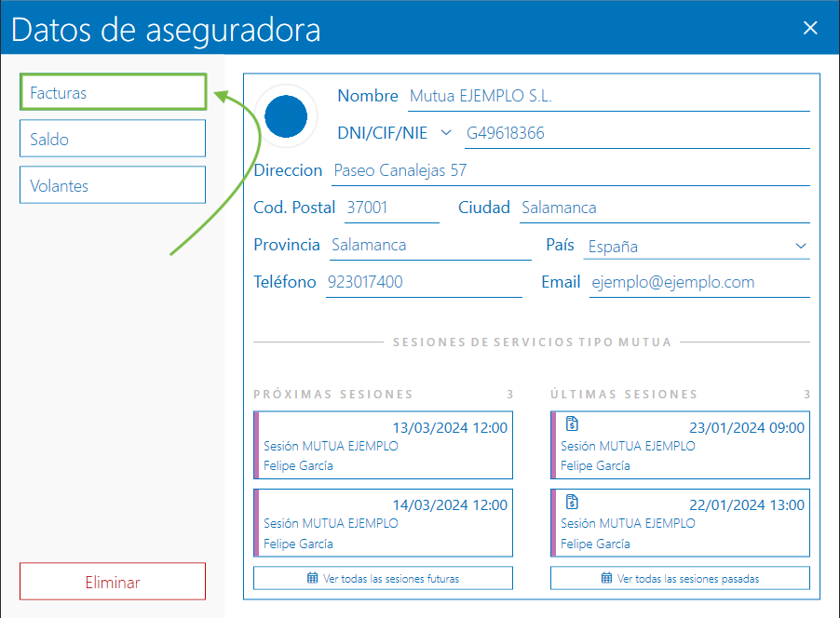Select the 14/03/2024 upcoming session card
Screen dimensions: 840x618
(x=383, y=522)
